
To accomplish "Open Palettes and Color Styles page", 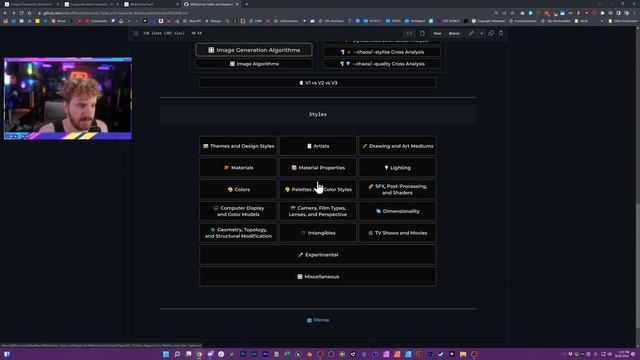I will tap(318, 189).
